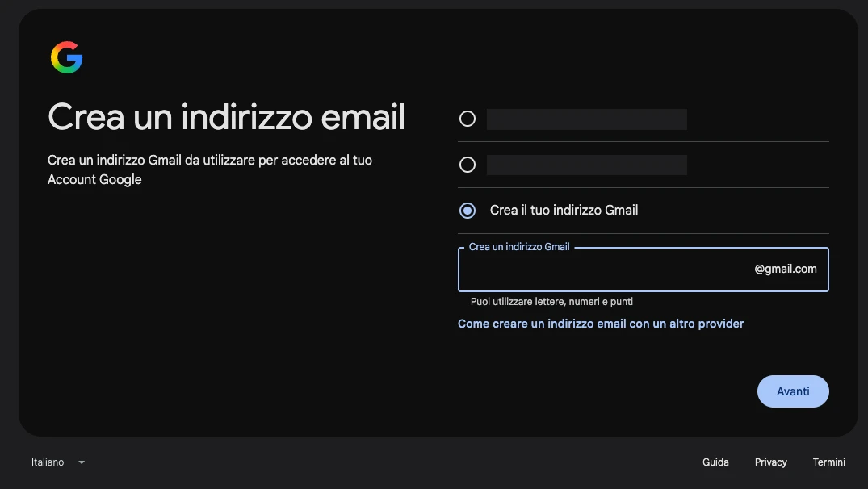The image size is (868, 489).
Task: Click 'Puoi utilizzare lettere, numeri e punti' hint
Action: click(551, 302)
